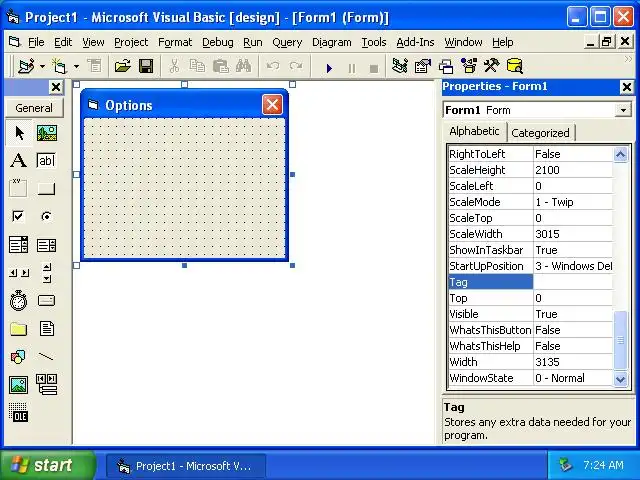Switch to the Alphabetic tab
Screen dimensions: 640x480
coord(475,131)
